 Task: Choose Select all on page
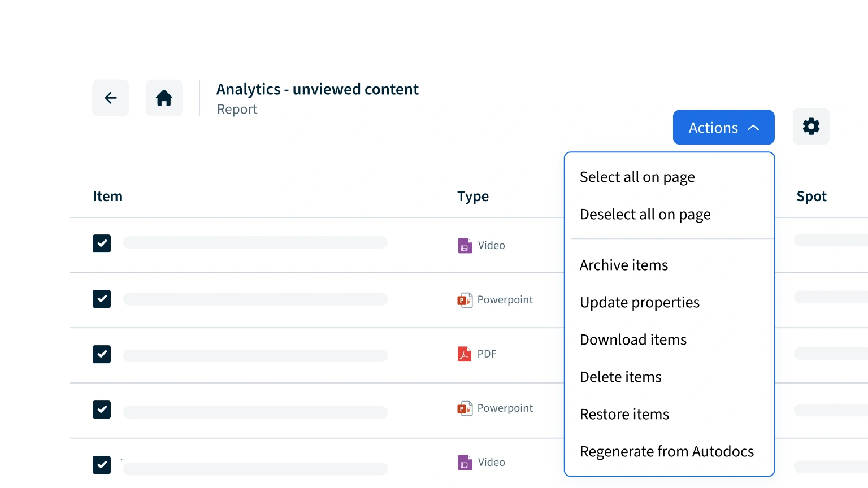point(637,177)
